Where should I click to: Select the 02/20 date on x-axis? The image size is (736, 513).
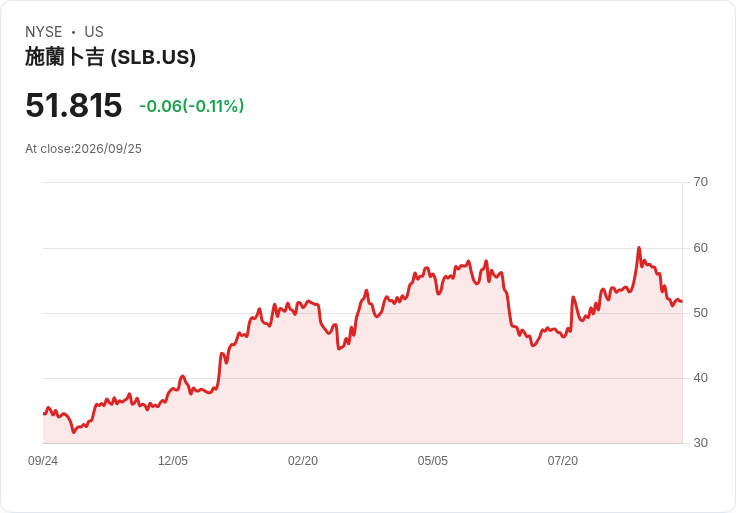tap(303, 461)
